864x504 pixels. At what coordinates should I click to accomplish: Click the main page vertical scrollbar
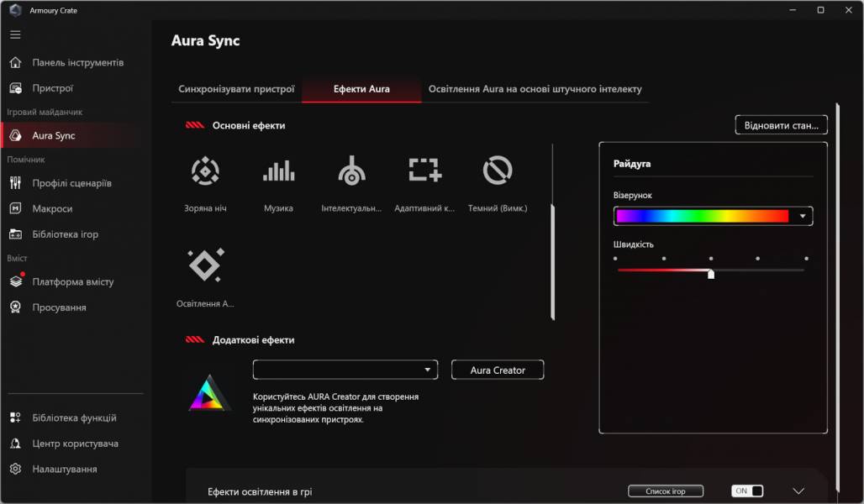pos(838,297)
